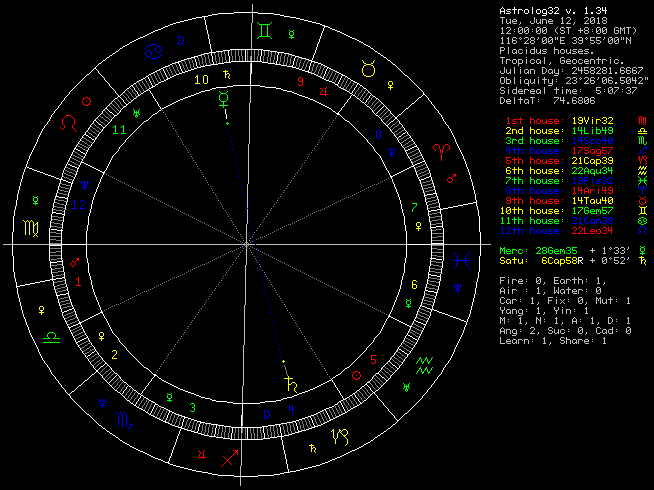Viewport: 654px width, 490px height.
Task: Click the Gemini glyph on the chart wheel
Action: pyautogui.click(x=262, y=31)
